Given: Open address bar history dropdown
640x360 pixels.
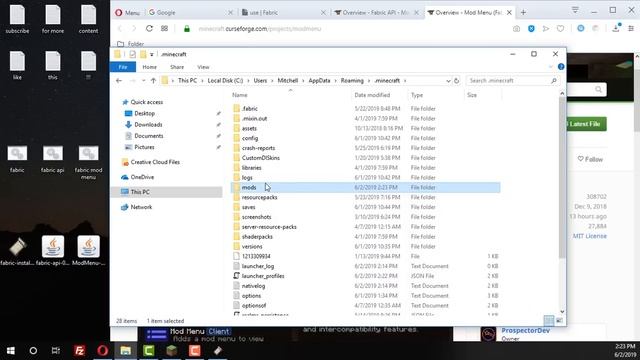Looking at the screenshot, I should coord(448,81).
